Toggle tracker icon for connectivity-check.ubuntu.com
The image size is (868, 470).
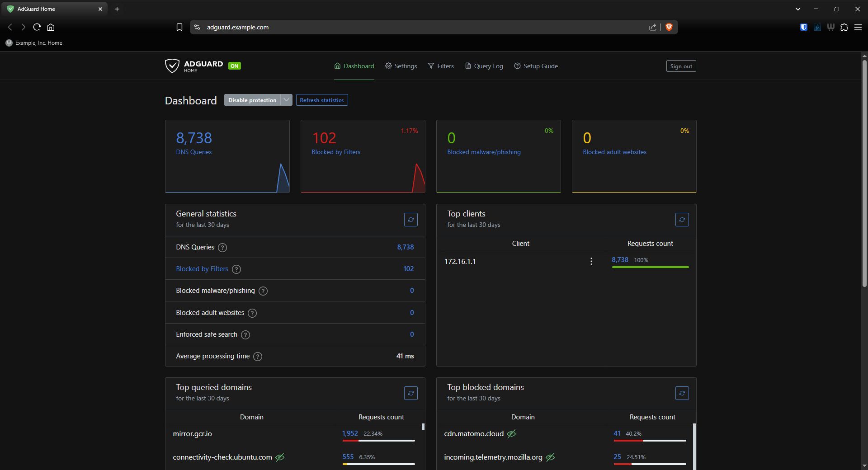280,457
